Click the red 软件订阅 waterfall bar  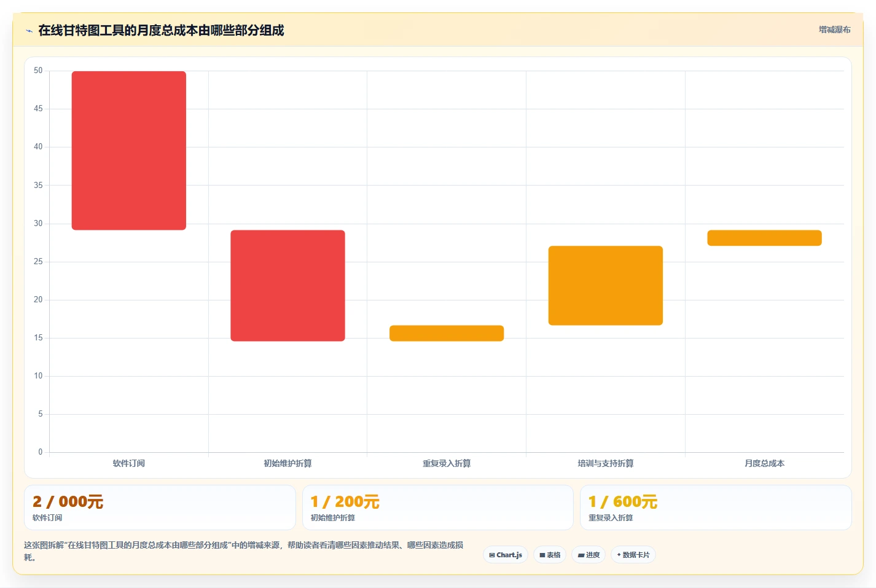129,151
